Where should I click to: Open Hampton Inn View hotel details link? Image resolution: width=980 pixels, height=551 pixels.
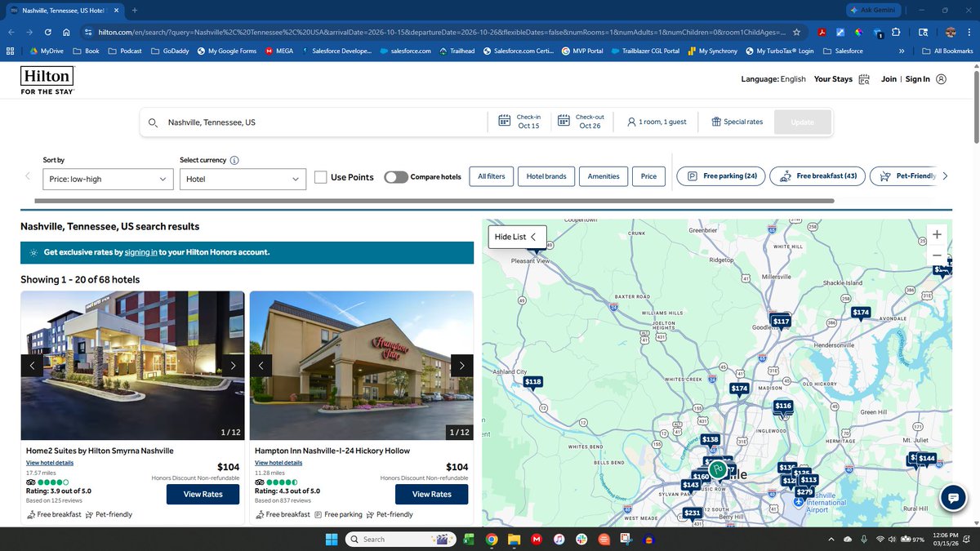click(x=278, y=463)
